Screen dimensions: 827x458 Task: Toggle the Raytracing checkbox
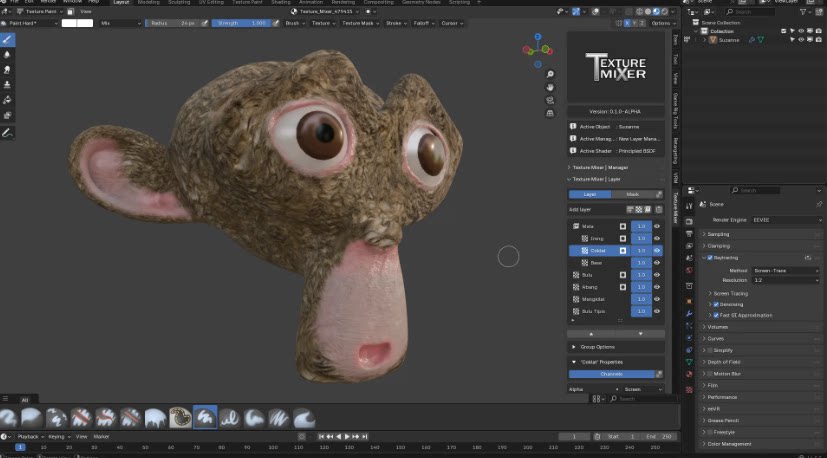[x=710, y=257]
